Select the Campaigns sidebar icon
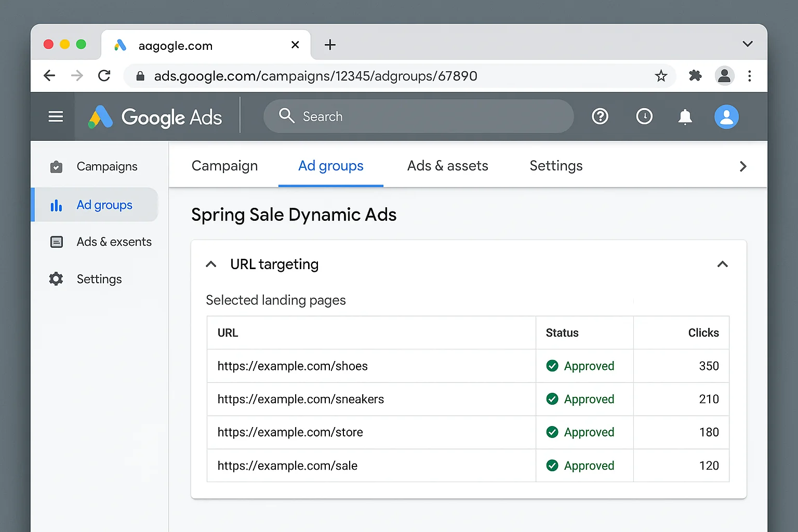798x532 pixels. click(x=56, y=167)
